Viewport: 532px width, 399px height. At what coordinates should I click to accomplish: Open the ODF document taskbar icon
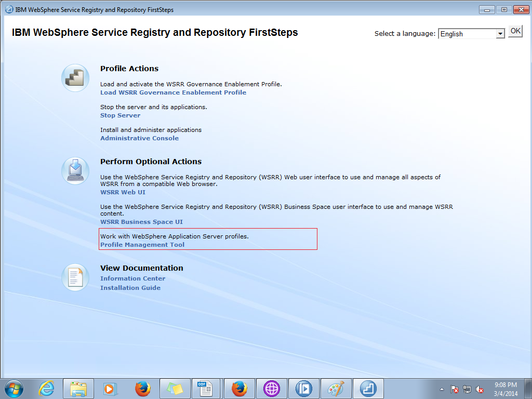coord(206,389)
